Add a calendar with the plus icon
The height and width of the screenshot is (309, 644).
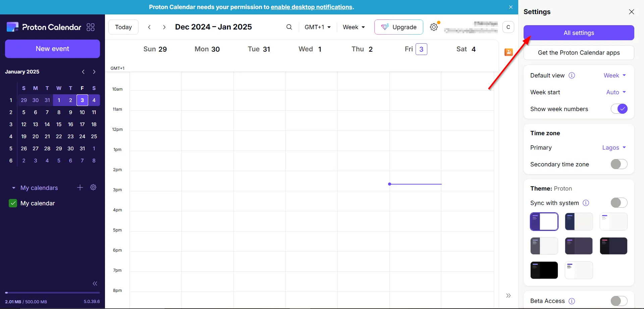[x=80, y=188]
